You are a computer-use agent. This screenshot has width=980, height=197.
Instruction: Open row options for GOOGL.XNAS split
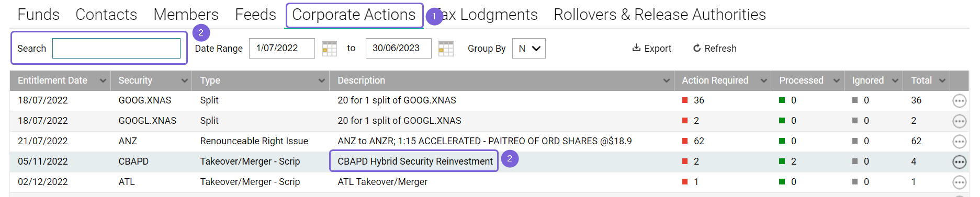click(x=959, y=121)
